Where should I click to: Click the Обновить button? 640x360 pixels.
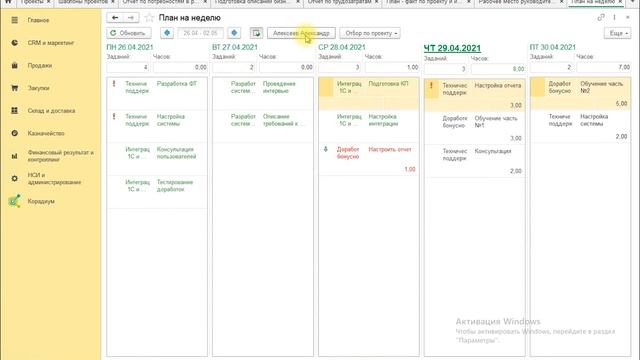pos(129,33)
